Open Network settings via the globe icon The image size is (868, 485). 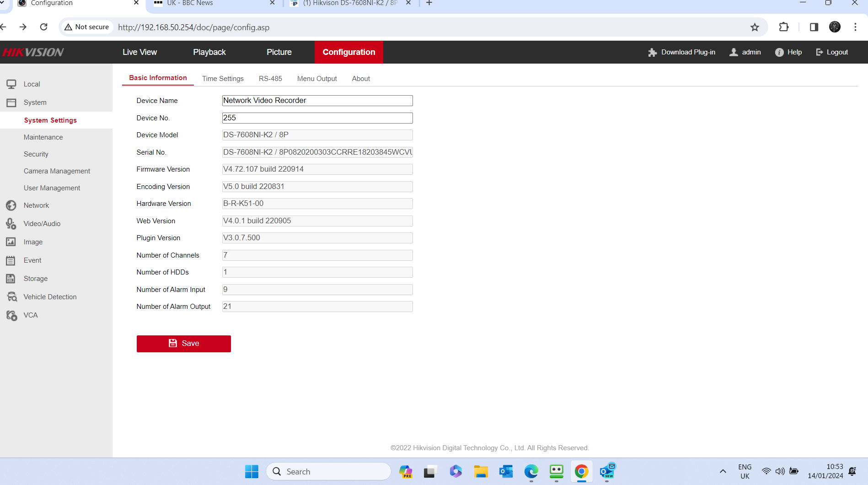[x=12, y=205]
